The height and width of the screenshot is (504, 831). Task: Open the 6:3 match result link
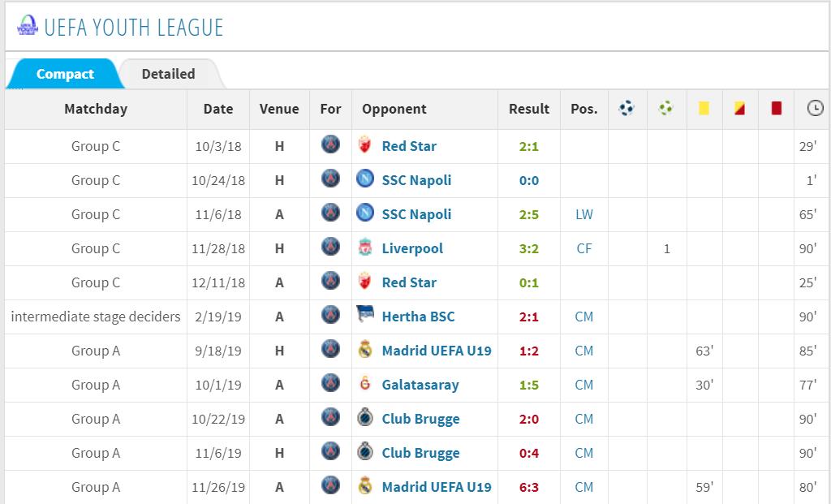[528, 487]
